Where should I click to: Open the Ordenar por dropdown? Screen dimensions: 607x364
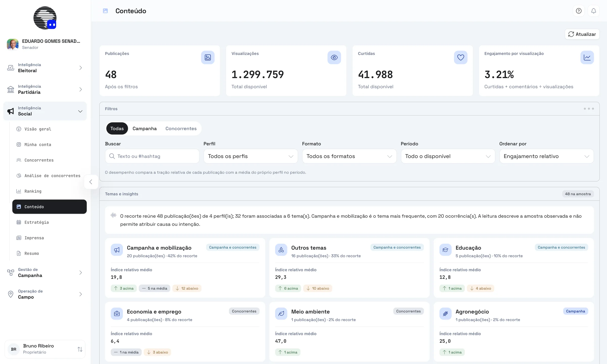(547, 156)
